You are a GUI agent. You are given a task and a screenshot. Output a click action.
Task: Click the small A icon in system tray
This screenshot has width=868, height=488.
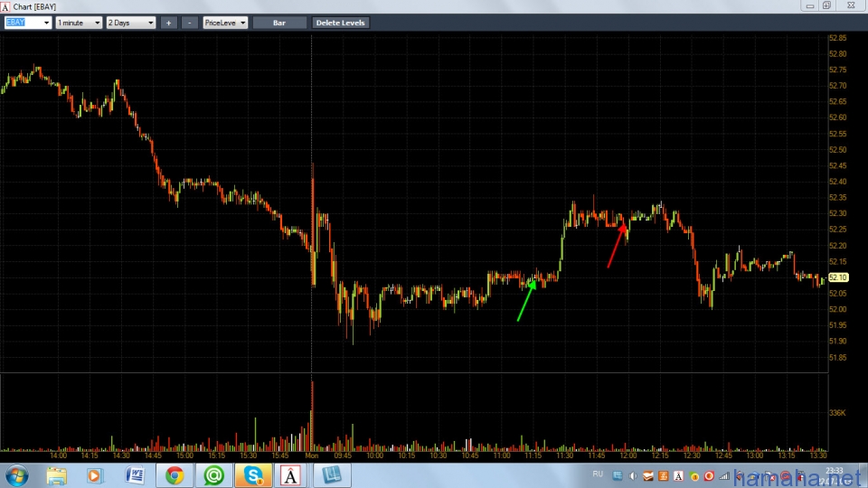pos(678,476)
